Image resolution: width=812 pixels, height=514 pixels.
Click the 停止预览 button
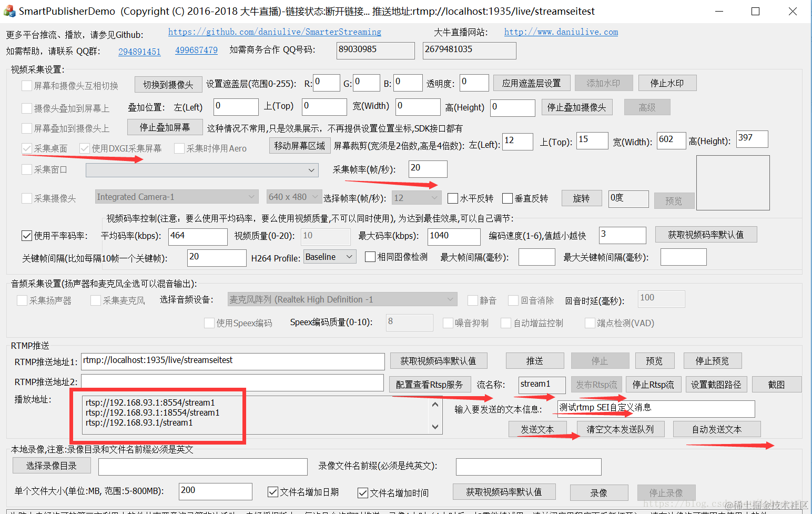coord(713,361)
